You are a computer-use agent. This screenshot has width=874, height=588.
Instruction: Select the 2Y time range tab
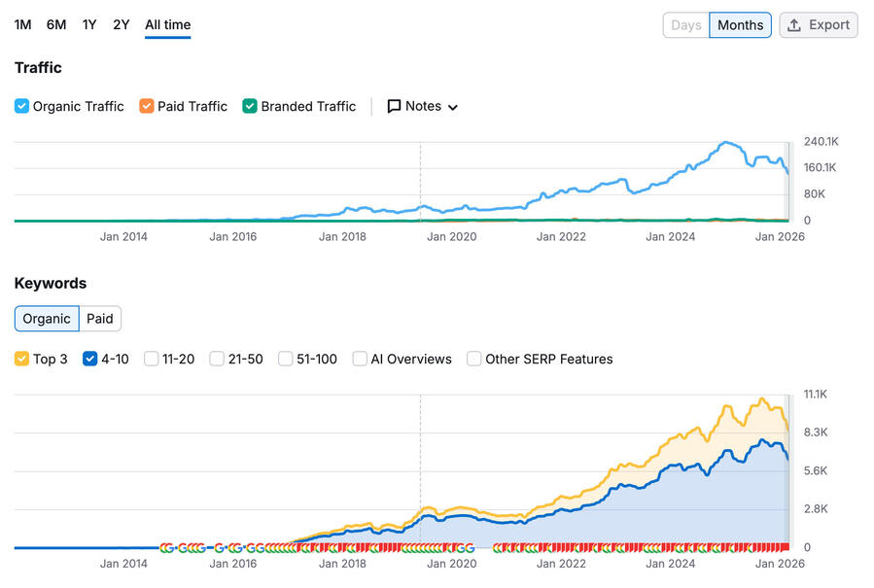click(121, 25)
